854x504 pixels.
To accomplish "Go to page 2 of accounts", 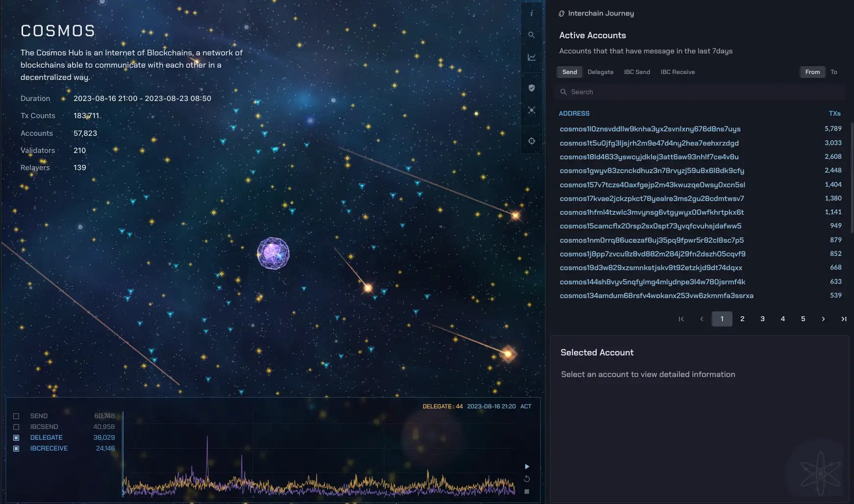I will (742, 319).
